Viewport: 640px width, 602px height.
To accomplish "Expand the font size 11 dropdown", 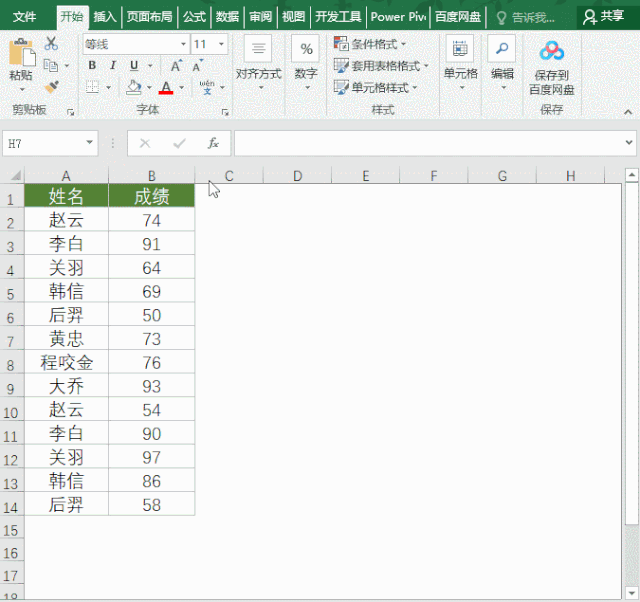I will [x=221, y=44].
